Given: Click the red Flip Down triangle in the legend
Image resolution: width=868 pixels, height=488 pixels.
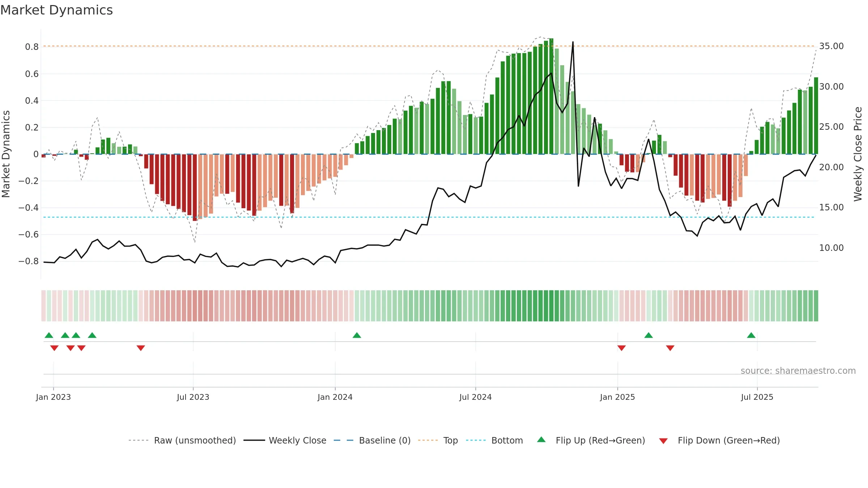Looking at the screenshot, I should click(x=663, y=441).
